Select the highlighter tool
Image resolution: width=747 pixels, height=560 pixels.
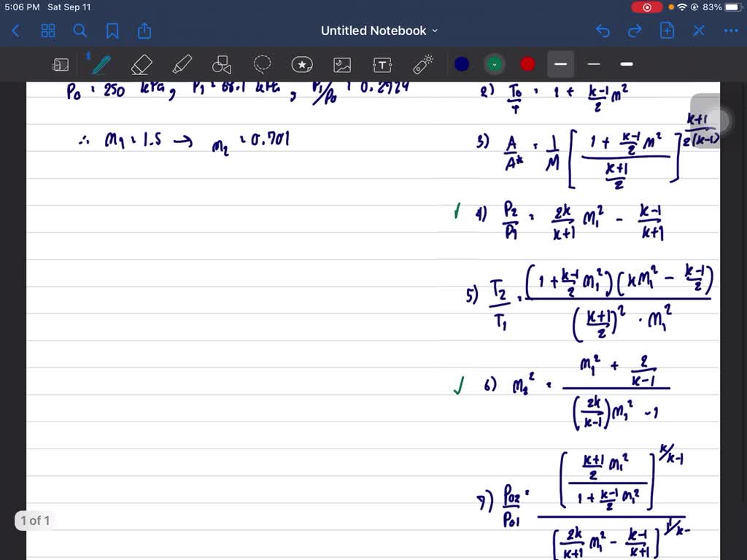(x=182, y=65)
